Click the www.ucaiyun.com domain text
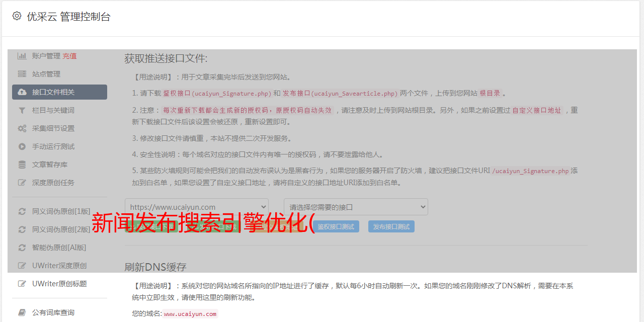 click(190, 314)
